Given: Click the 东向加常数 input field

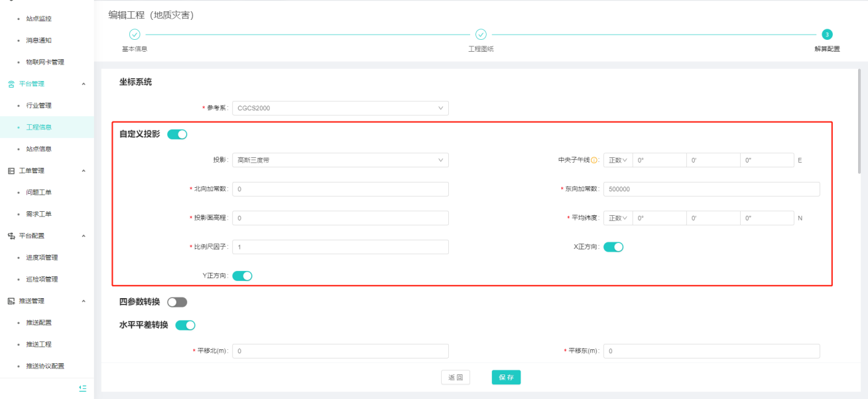Looking at the screenshot, I should [x=712, y=189].
